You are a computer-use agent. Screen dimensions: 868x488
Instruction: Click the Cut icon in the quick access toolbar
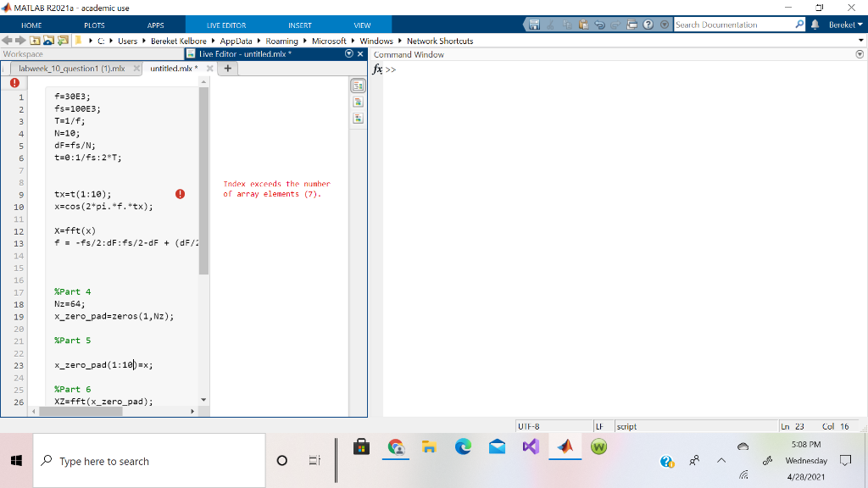(x=550, y=25)
